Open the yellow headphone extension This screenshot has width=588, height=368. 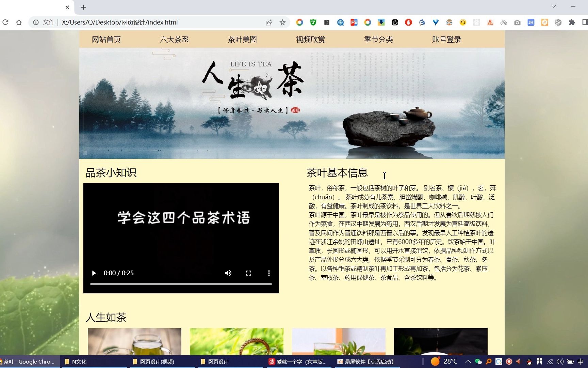(x=463, y=22)
